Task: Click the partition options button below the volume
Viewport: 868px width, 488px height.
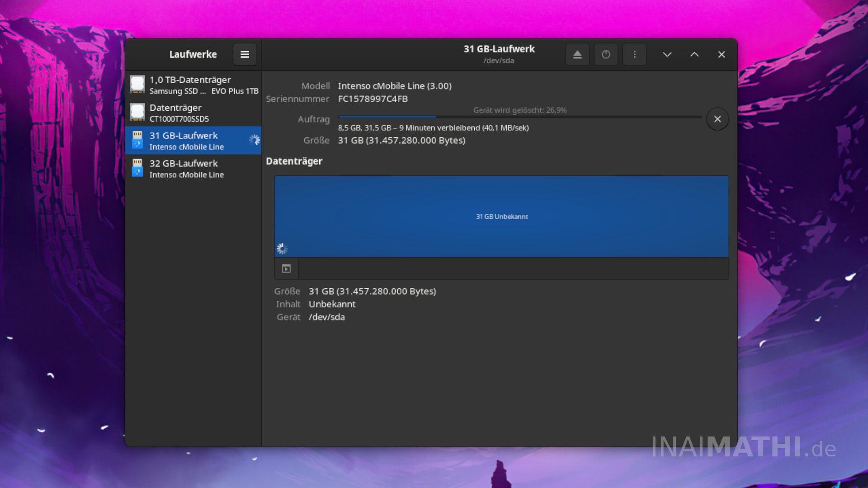Action: coord(286,269)
